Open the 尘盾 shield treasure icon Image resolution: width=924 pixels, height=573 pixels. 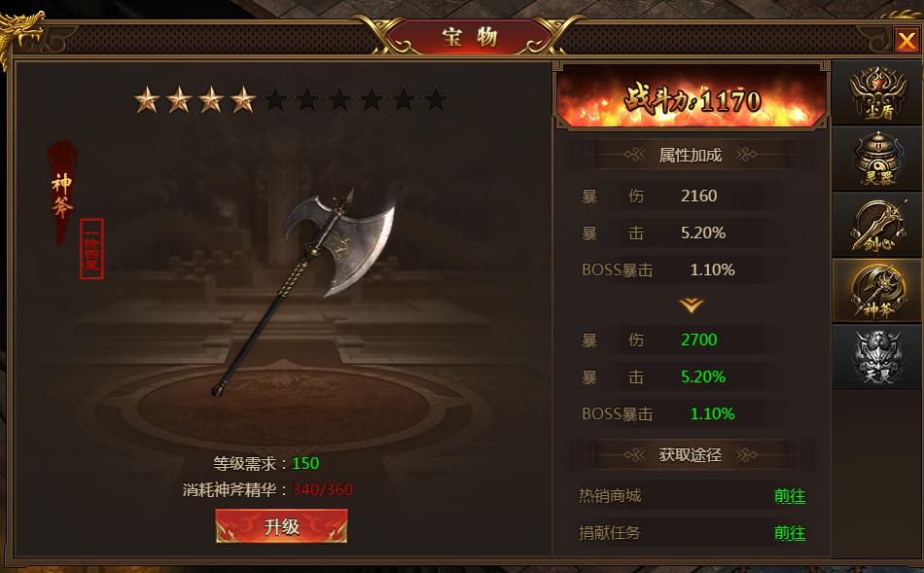coord(877,93)
